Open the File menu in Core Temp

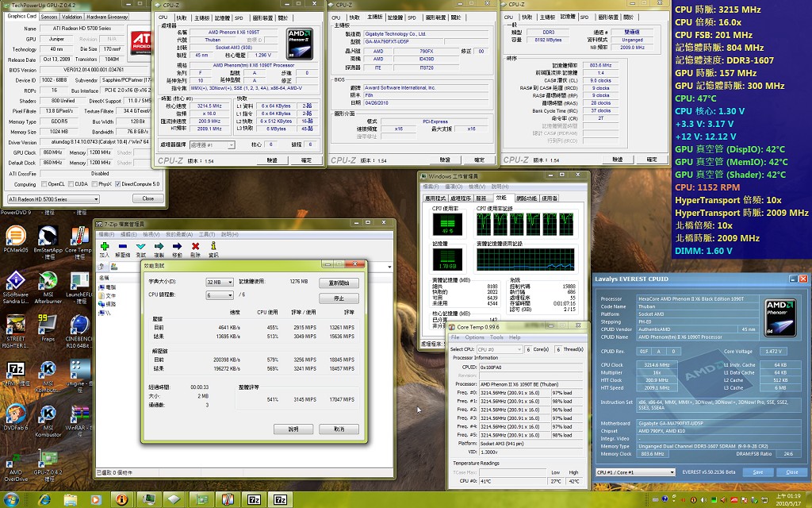[x=455, y=337]
